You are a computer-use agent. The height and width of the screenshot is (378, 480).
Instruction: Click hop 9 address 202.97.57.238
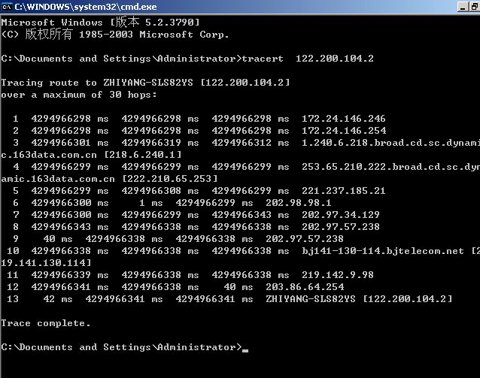304,239
